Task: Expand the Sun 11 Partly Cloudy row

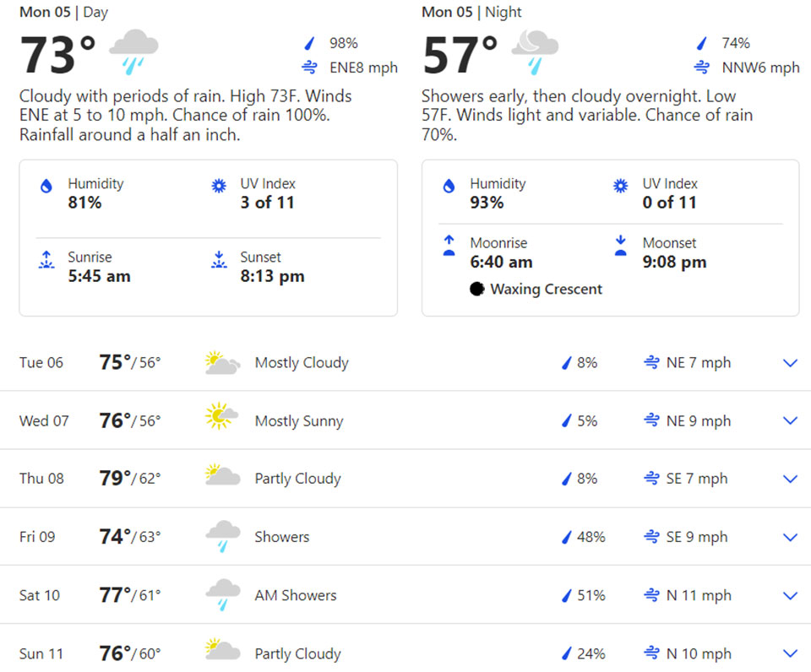Action: pos(790,653)
